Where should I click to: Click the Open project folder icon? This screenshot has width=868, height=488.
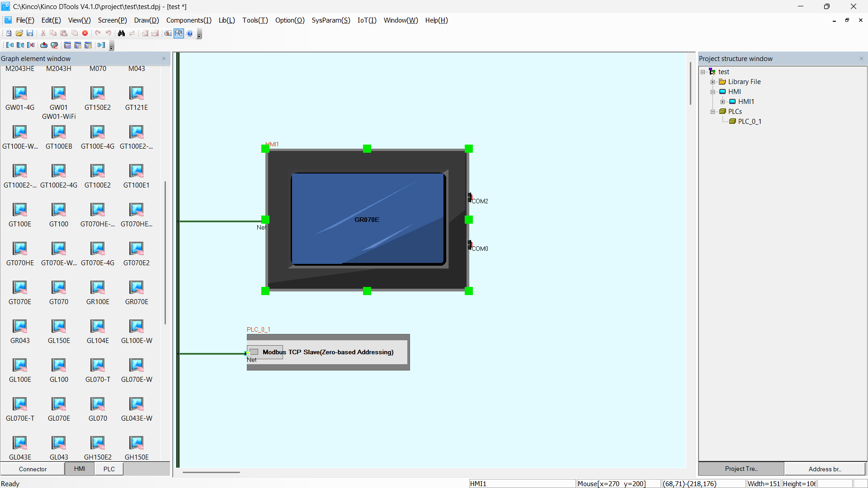click(19, 33)
